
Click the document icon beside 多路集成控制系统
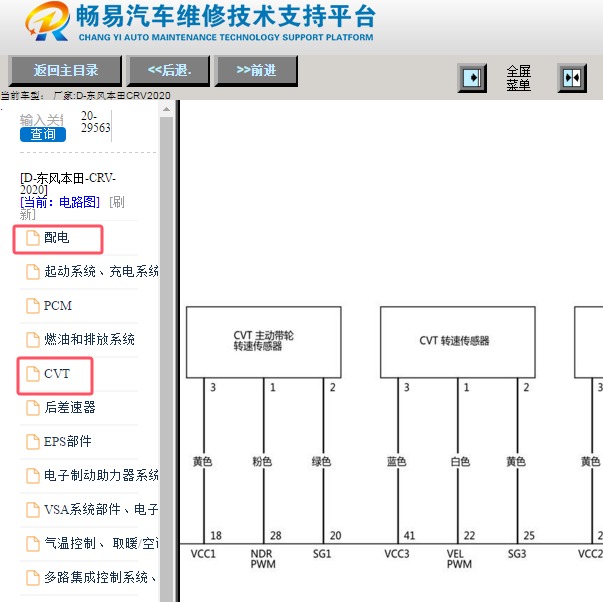(33, 577)
